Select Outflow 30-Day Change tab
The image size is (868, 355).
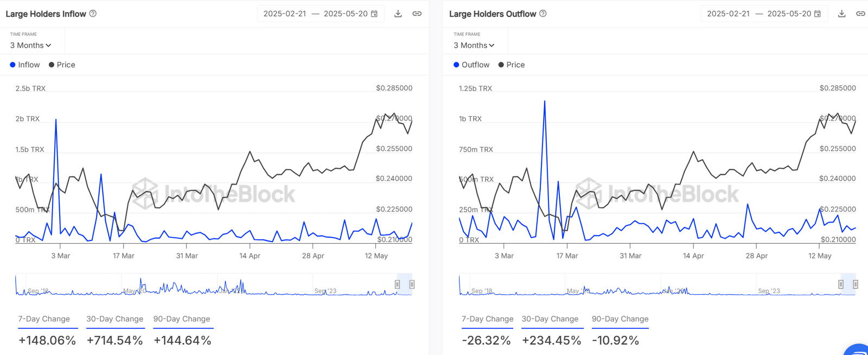(550, 319)
